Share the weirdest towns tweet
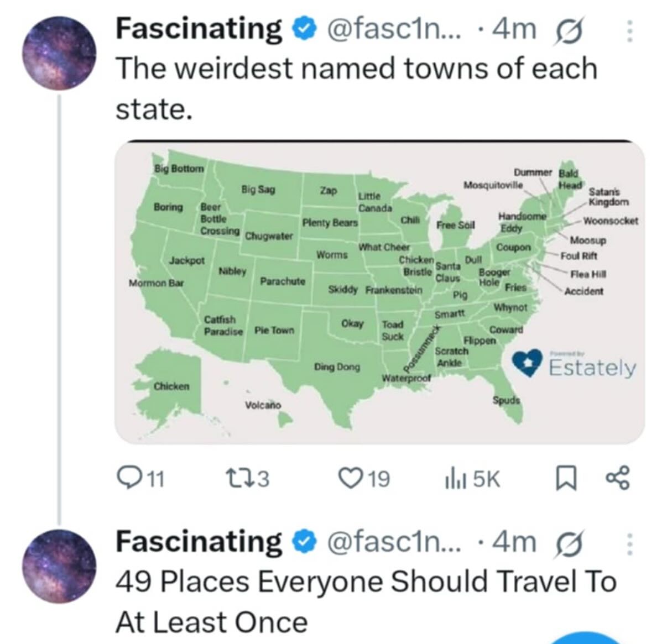 coord(618,478)
